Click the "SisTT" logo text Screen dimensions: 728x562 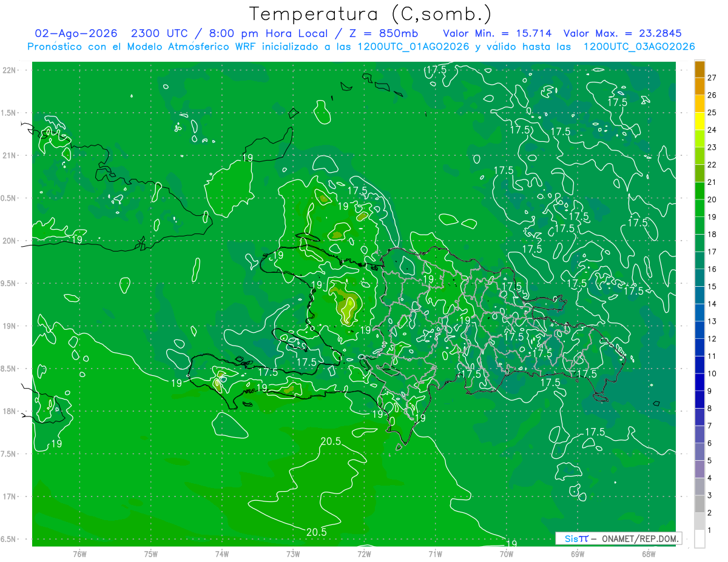pos(576,538)
